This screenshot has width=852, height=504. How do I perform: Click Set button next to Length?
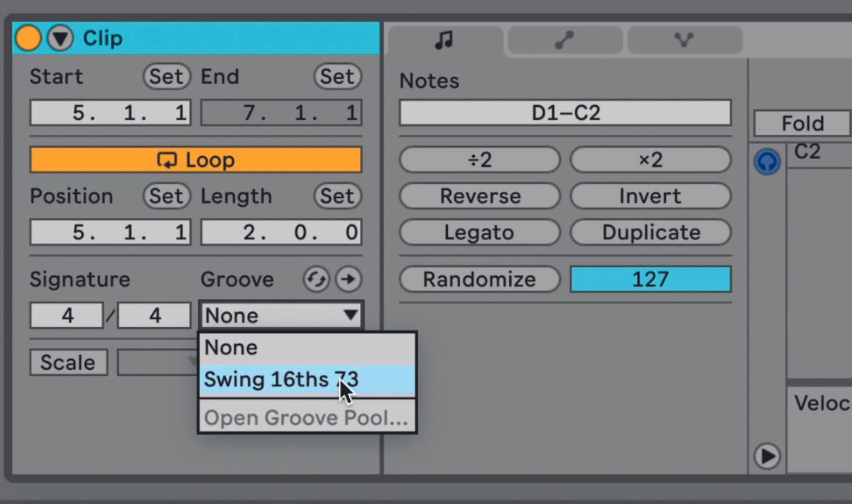click(x=337, y=196)
